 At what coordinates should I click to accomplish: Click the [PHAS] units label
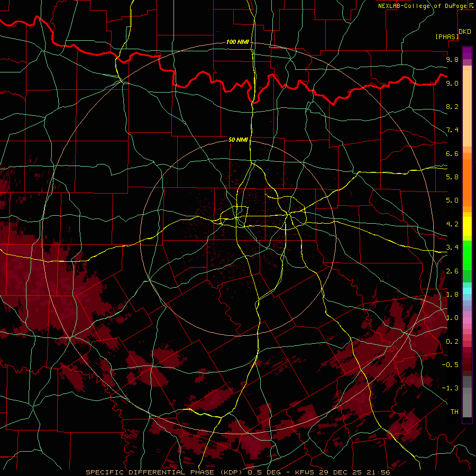(447, 36)
